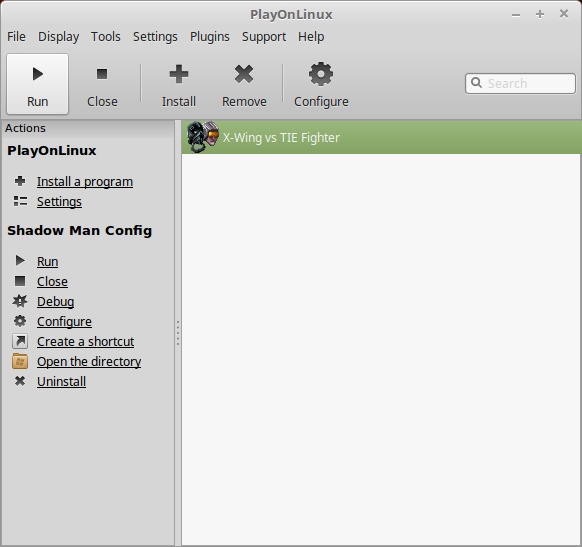This screenshot has height=547, width=582.
Task: Click the sidebar splitter handle dots
Action: pos(178,333)
